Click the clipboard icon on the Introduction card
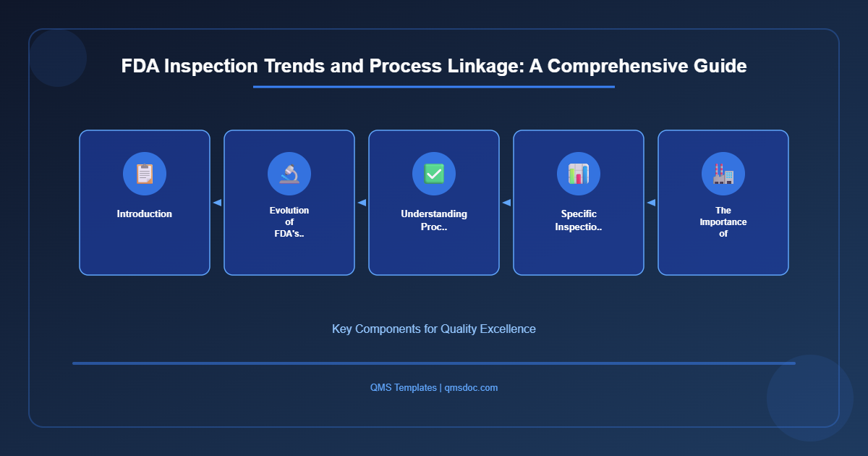 tap(145, 174)
